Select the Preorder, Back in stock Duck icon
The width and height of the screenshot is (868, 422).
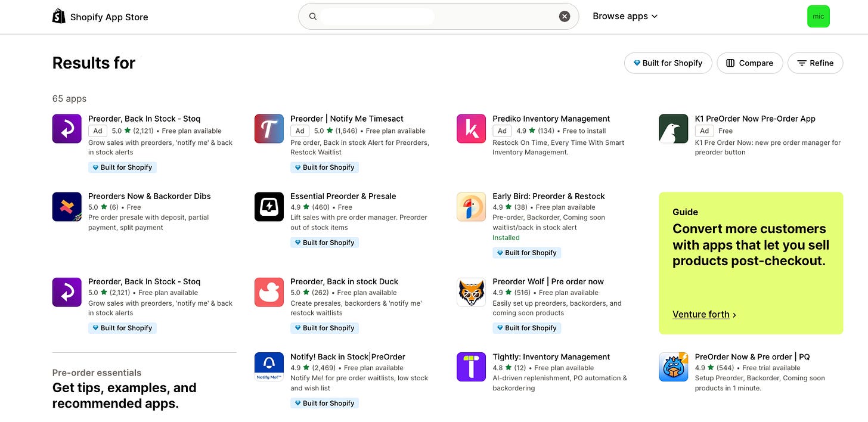click(x=268, y=292)
